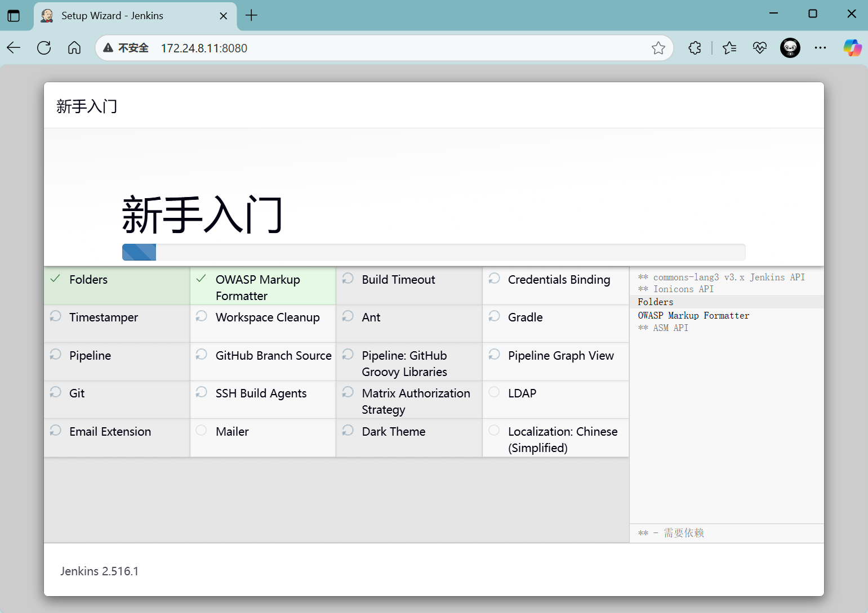Click the user profile avatar
Image resolution: width=868 pixels, height=613 pixels.
point(790,48)
